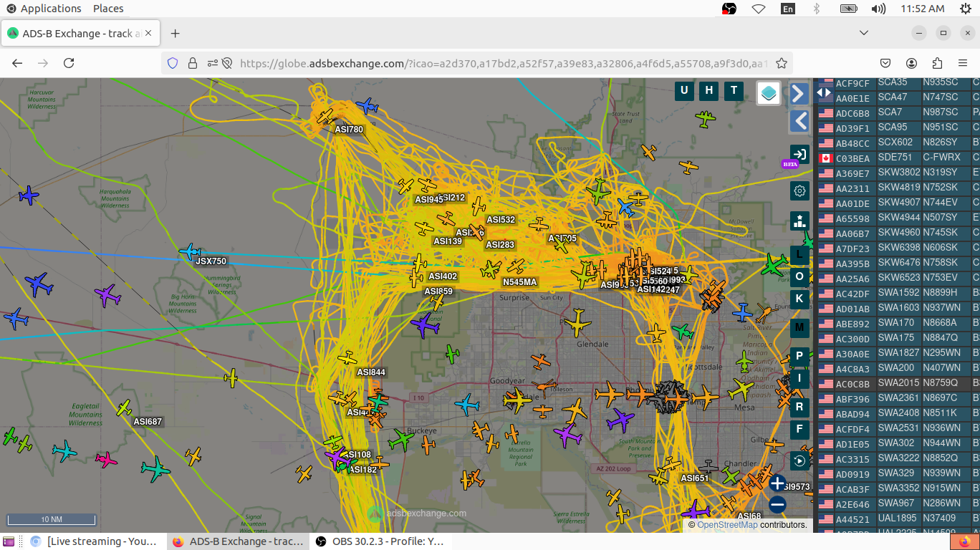Zoom in the map with plus button
Viewport: 980px width, 550px height.
tap(777, 483)
